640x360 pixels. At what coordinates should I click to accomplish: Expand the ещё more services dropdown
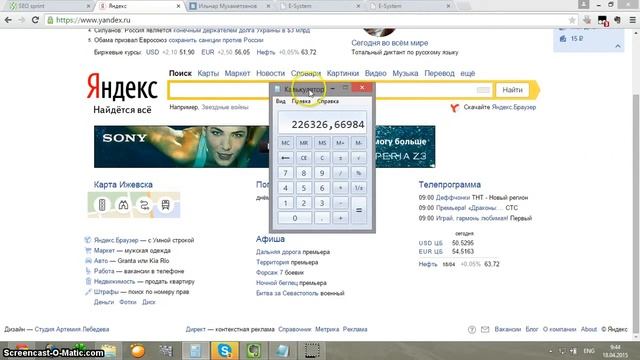468,73
